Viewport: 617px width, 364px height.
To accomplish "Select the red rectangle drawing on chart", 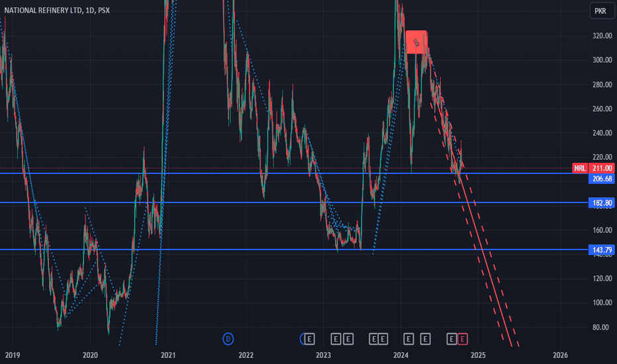I will (416, 42).
